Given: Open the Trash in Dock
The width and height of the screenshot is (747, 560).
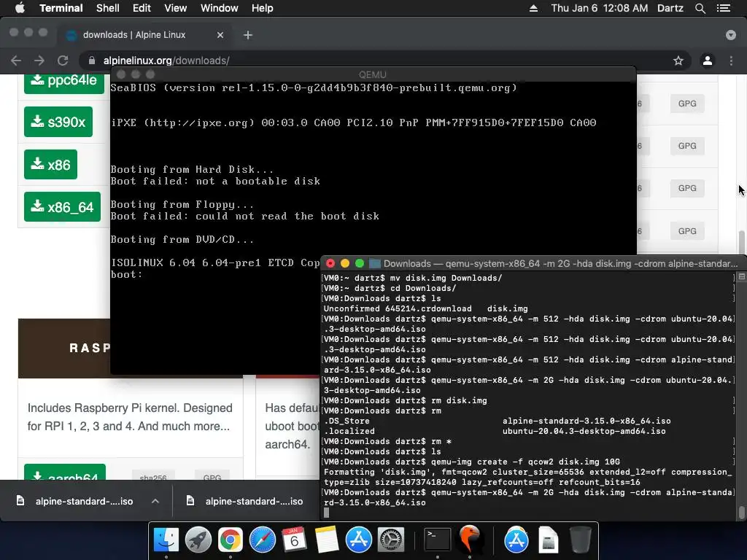Looking at the screenshot, I should (x=580, y=540).
